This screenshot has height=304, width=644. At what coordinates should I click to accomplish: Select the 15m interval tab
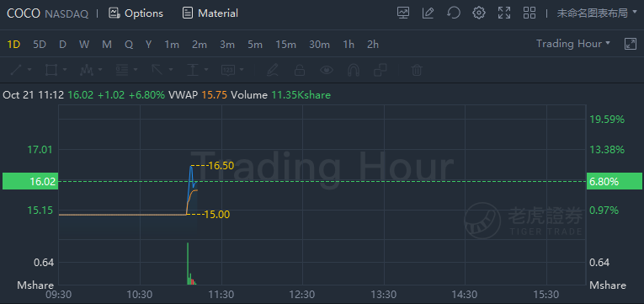[286, 45]
